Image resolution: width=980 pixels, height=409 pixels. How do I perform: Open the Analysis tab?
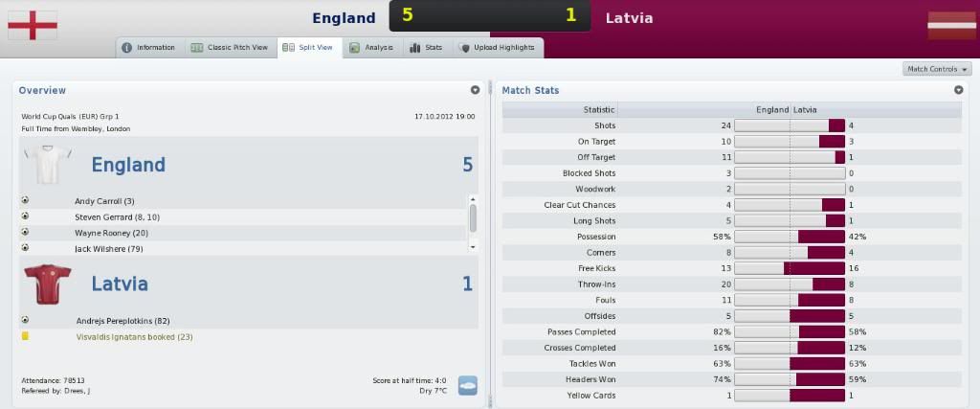372,48
